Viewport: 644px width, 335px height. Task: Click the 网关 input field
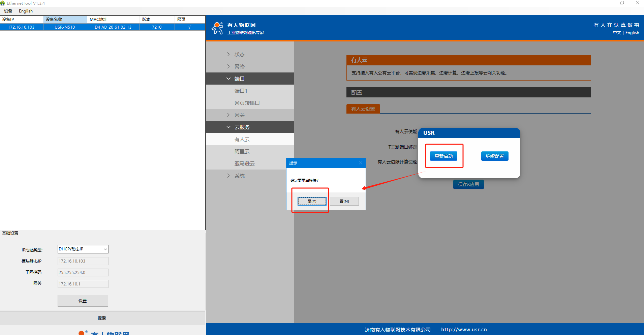(83, 284)
